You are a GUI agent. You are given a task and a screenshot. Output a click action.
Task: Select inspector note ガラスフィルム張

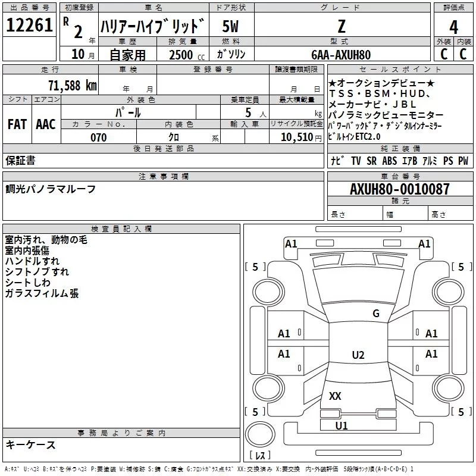coord(42,293)
